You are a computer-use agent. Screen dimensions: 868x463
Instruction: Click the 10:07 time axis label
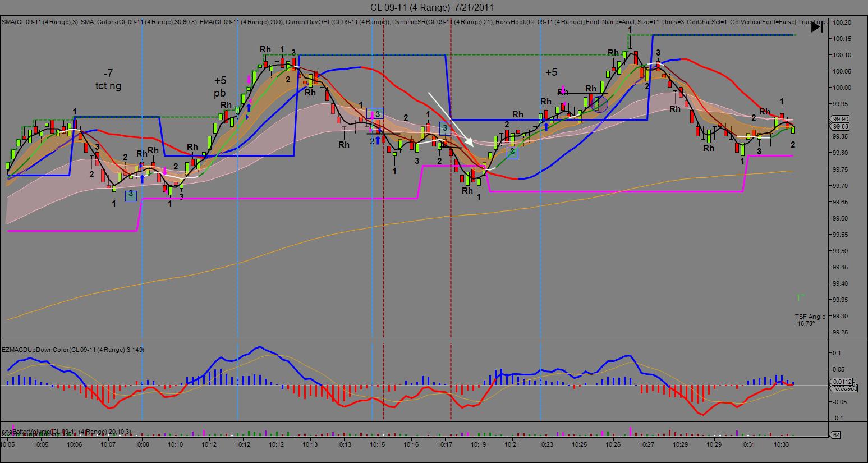108,444
